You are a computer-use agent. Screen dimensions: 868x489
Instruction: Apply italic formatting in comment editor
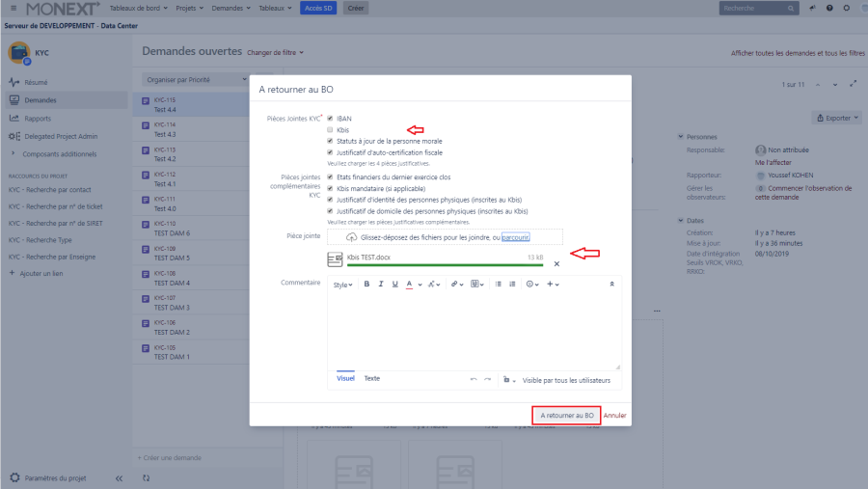click(x=381, y=285)
